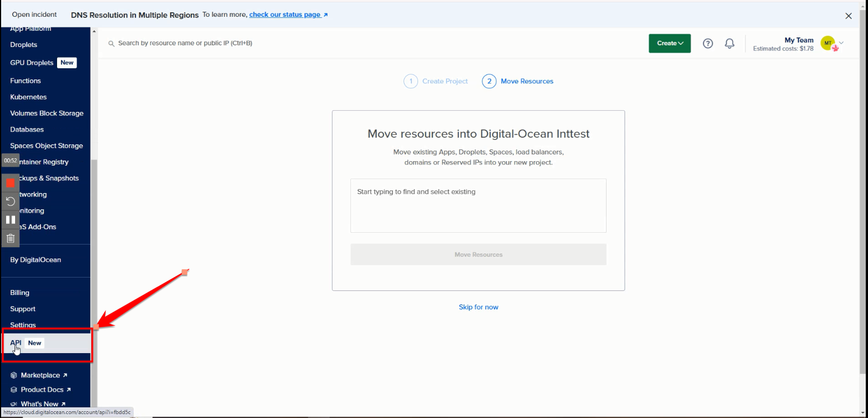Viewport: 868px width, 418px height.
Task: Open the Create dropdown button
Action: click(670, 44)
